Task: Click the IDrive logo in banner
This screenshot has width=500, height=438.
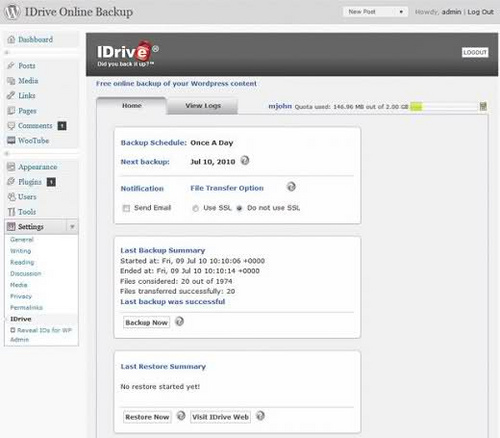Action: tap(128, 53)
